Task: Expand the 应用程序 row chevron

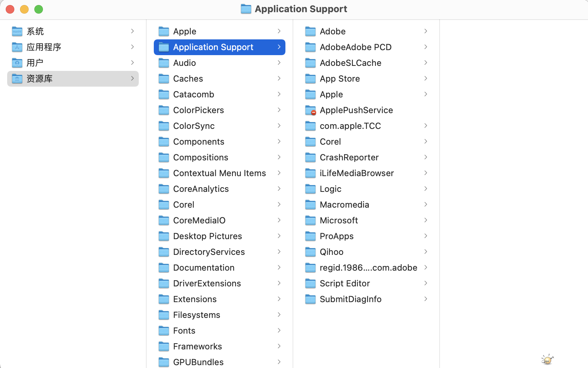Action: click(x=132, y=47)
